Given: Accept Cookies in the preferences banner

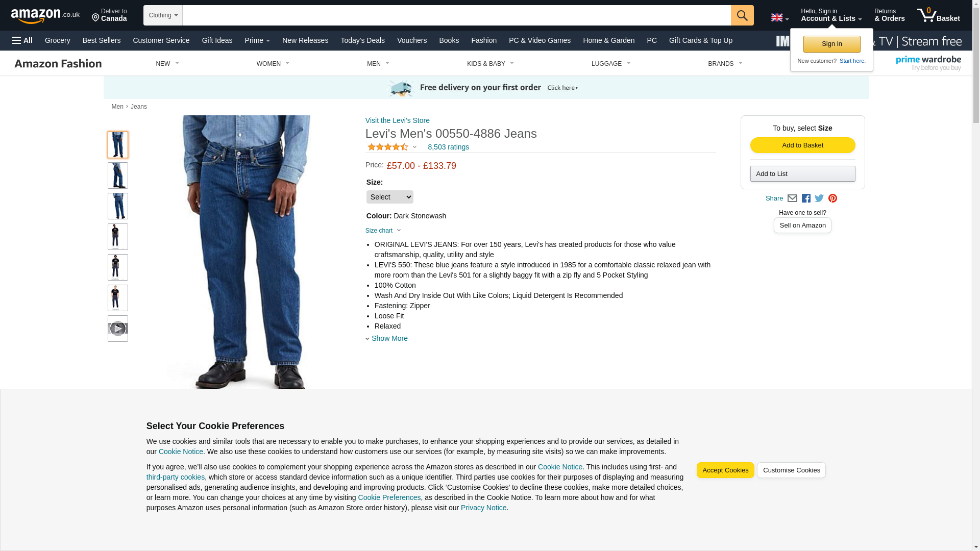Looking at the screenshot, I should click(x=725, y=470).
